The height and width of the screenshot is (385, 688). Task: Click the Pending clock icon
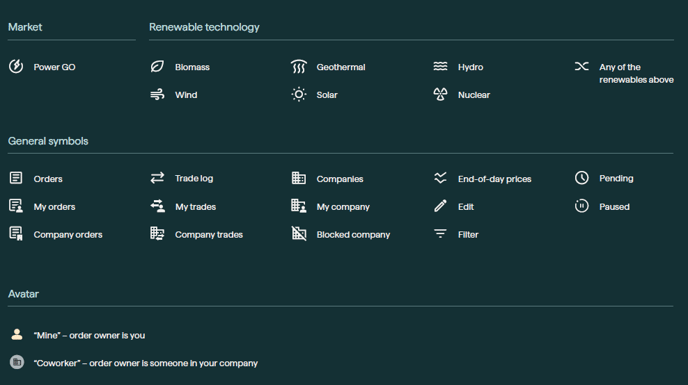(x=581, y=178)
